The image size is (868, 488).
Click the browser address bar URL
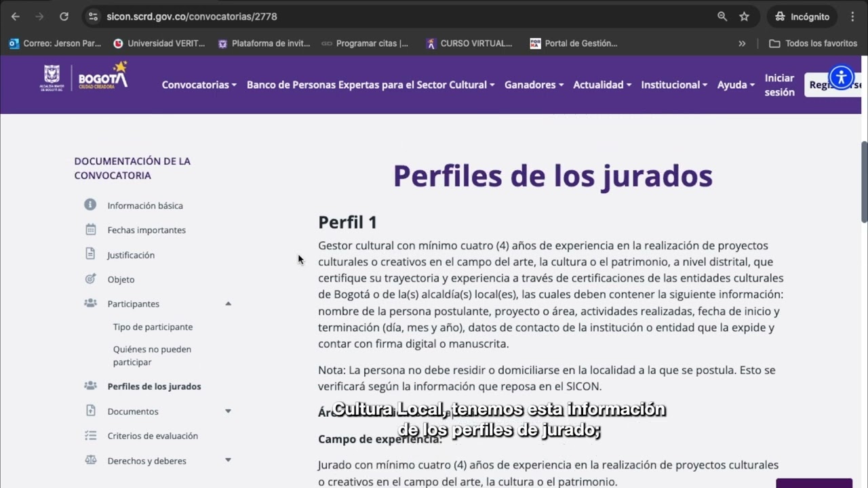[x=192, y=16]
